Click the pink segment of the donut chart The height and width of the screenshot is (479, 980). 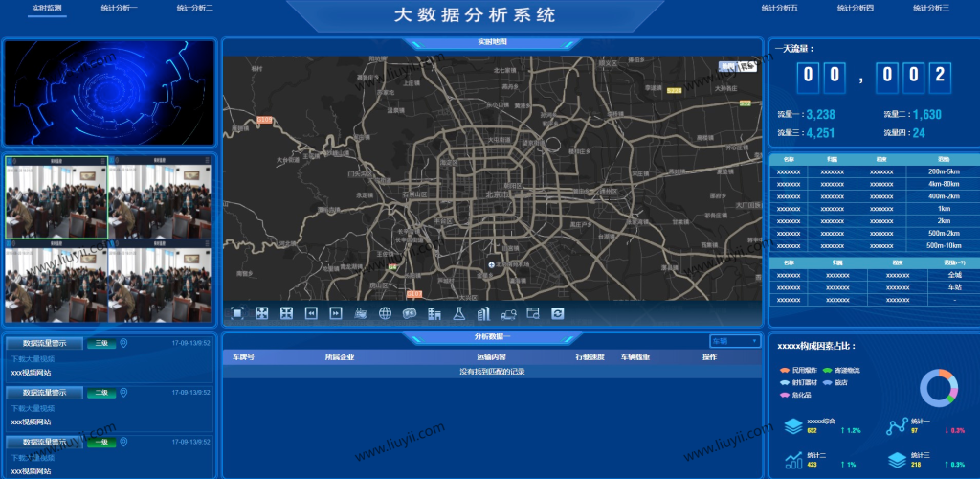coord(954,394)
